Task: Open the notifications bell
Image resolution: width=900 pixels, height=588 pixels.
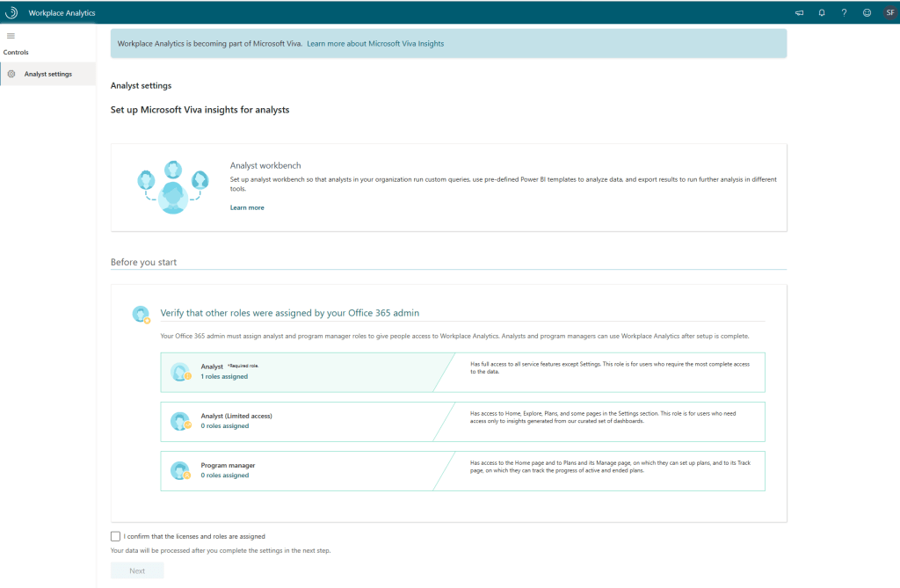Action: tap(821, 13)
